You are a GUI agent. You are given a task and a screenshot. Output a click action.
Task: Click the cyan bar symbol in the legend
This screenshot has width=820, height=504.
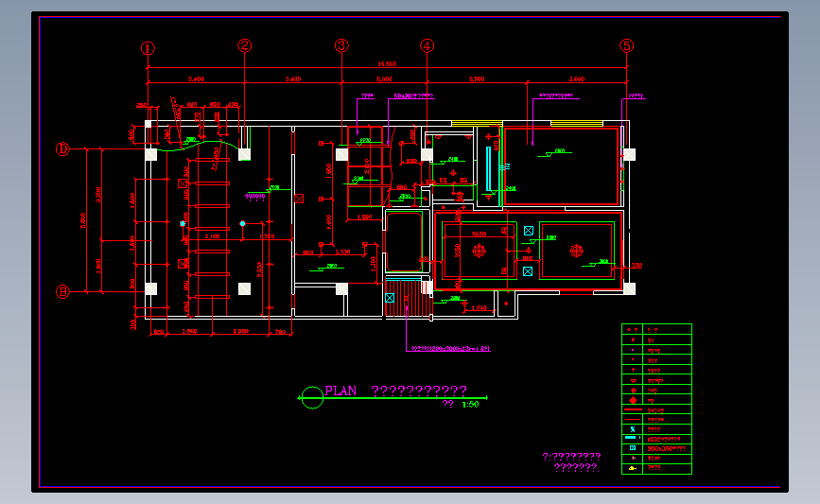tap(632, 438)
